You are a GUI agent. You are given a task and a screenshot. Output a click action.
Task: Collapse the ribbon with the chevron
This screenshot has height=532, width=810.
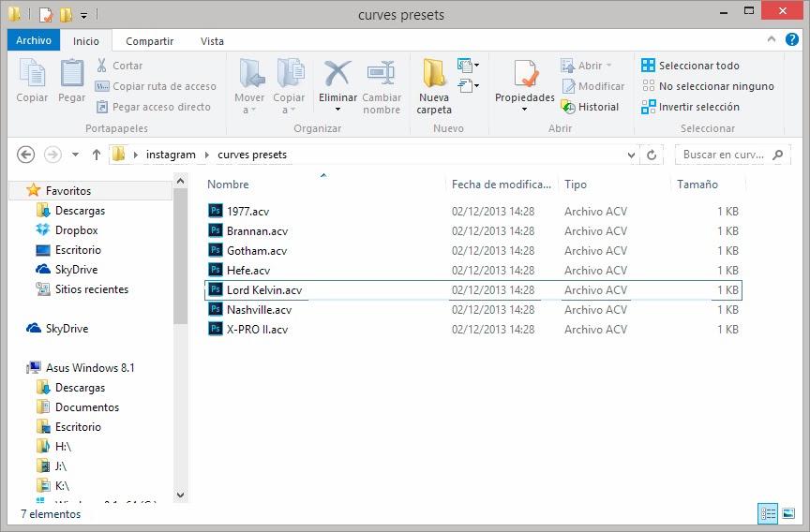tap(772, 39)
